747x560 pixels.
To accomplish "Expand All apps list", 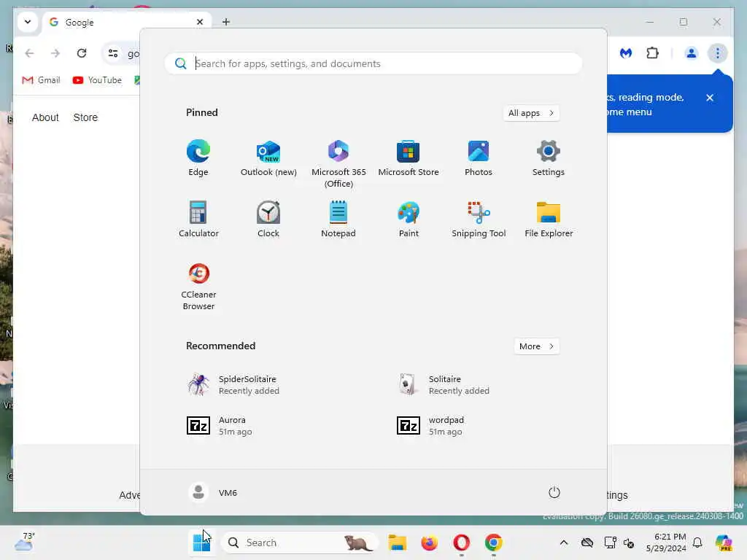I will point(531,113).
